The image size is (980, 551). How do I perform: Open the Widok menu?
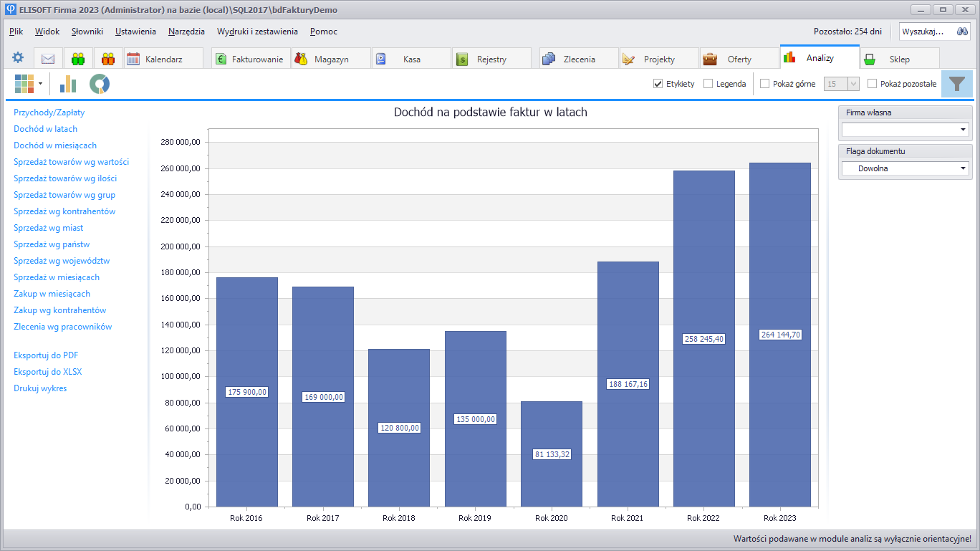coord(47,32)
